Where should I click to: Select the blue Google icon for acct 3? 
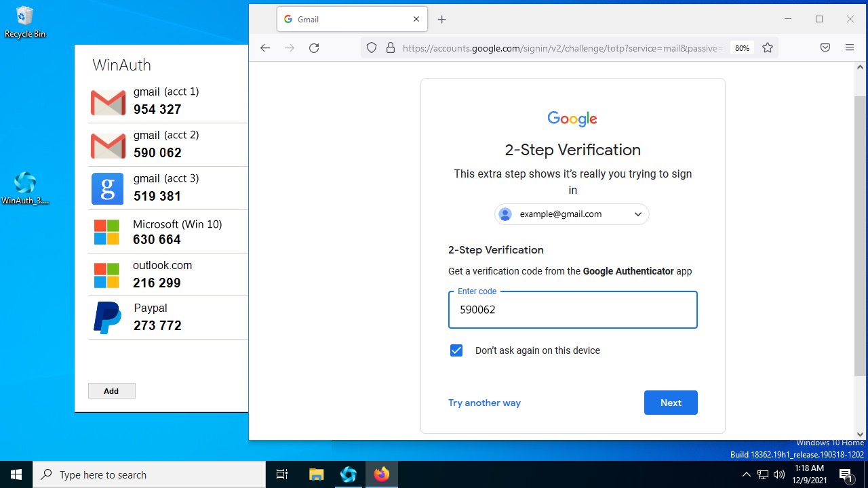tap(107, 188)
